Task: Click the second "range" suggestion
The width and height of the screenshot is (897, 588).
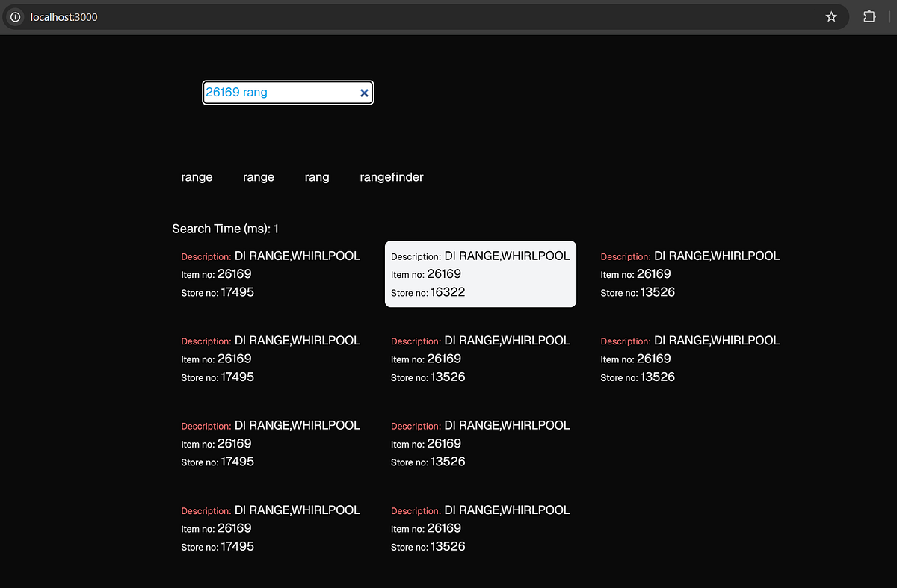Action: (x=258, y=177)
